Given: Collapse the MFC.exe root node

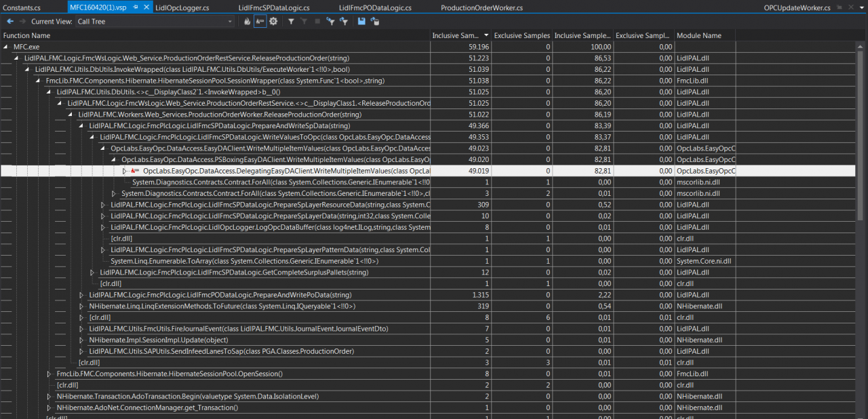Looking at the screenshot, I should click(x=6, y=47).
